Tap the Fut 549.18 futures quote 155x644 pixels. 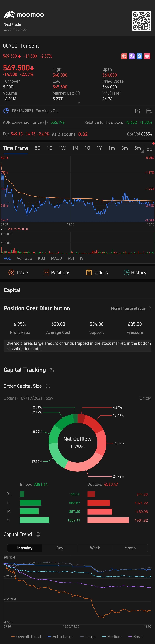click(26, 134)
